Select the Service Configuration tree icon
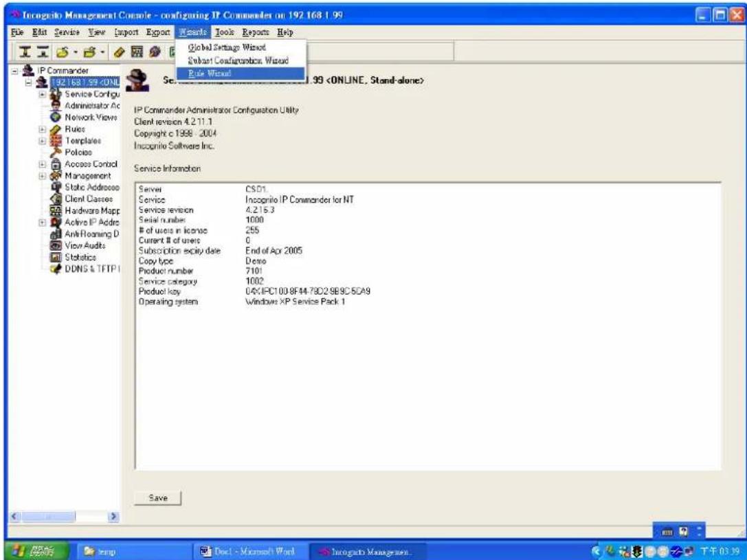The height and width of the screenshot is (560, 747). (x=56, y=94)
